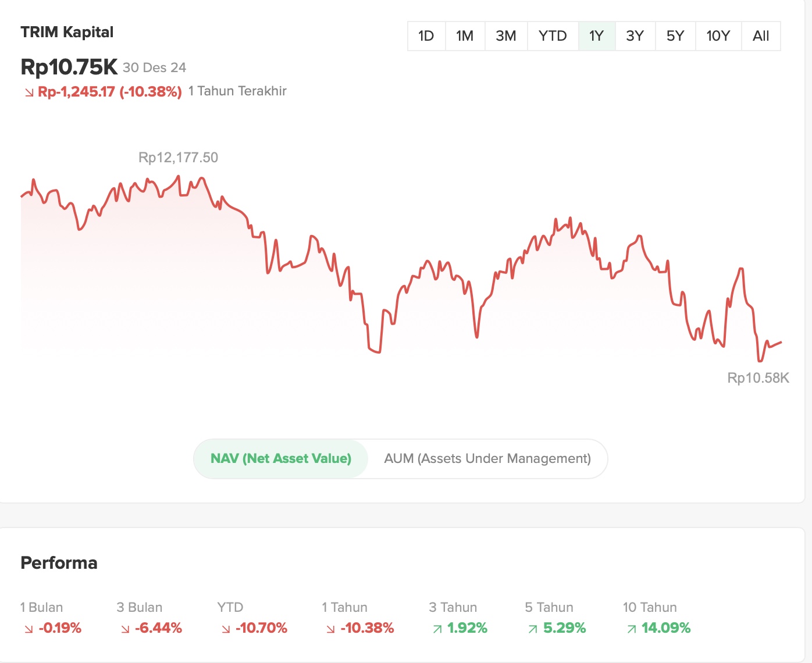
Task: View the 3M performance chart
Action: pyautogui.click(x=506, y=35)
